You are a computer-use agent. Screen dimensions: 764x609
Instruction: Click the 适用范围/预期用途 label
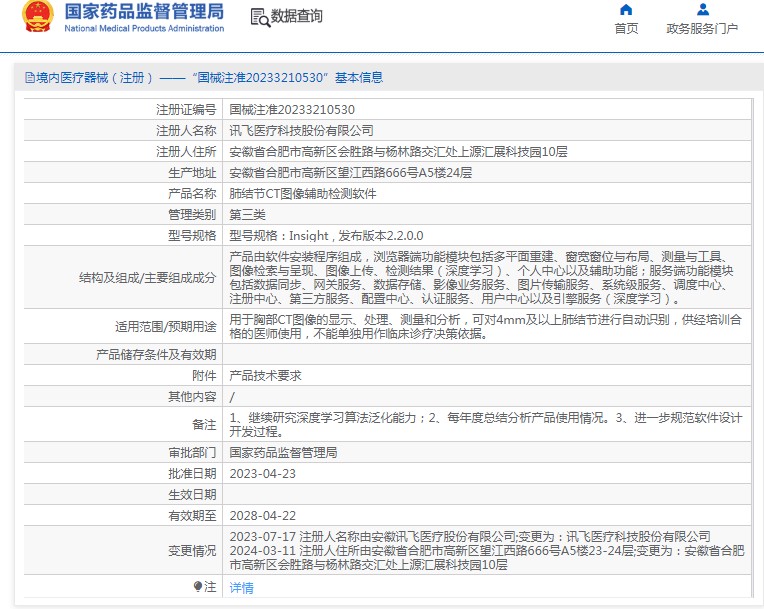tap(166, 326)
